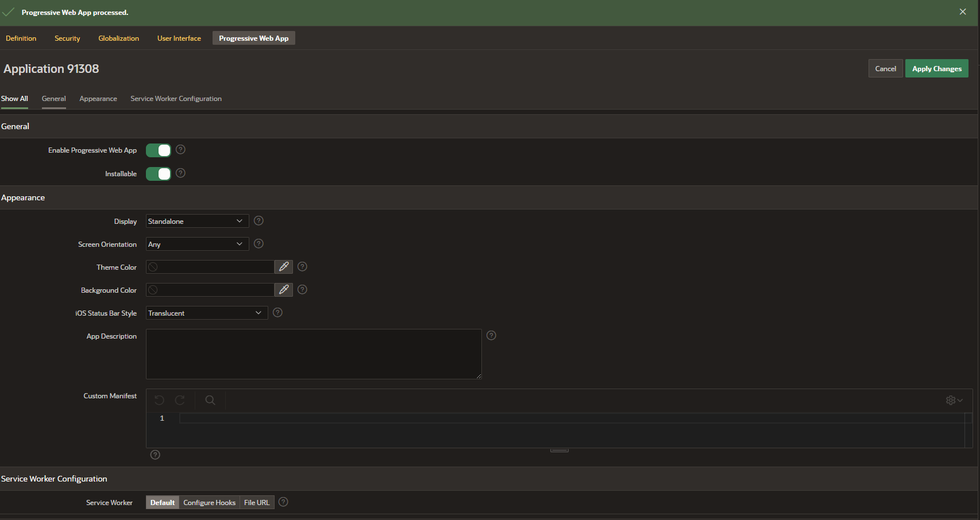Dismiss the success notification banner
The height and width of the screenshot is (520, 980).
click(963, 12)
